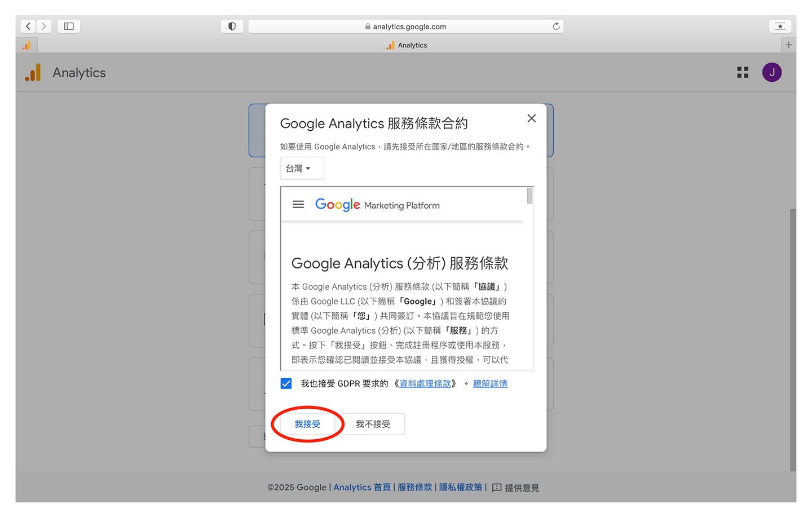Click the 我不接受 decline button

[x=373, y=424]
